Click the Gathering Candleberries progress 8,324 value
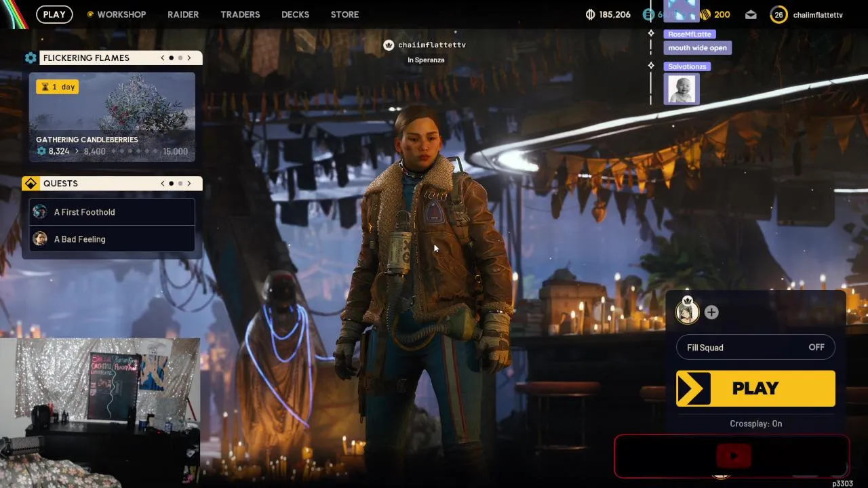868x488 pixels. [x=58, y=151]
